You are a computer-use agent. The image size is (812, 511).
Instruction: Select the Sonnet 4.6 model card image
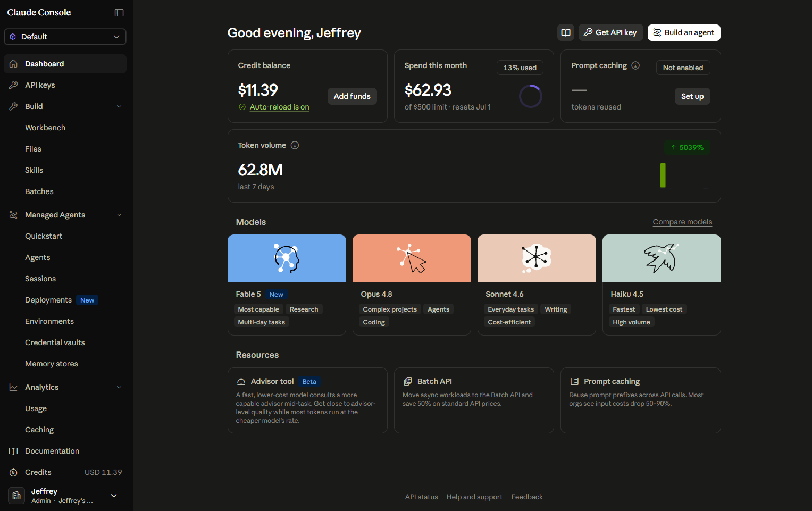(x=537, y=258)
